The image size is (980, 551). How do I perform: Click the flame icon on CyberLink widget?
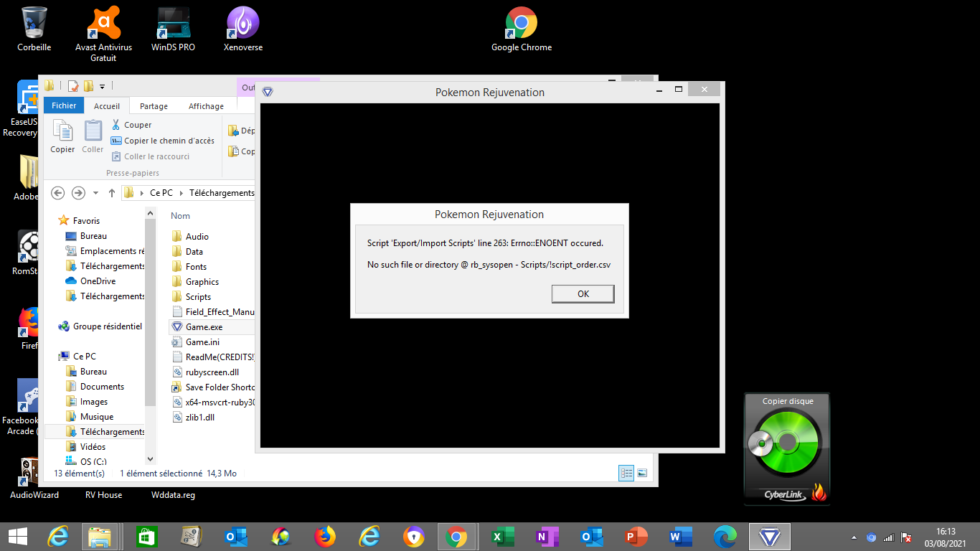[819, 491]
